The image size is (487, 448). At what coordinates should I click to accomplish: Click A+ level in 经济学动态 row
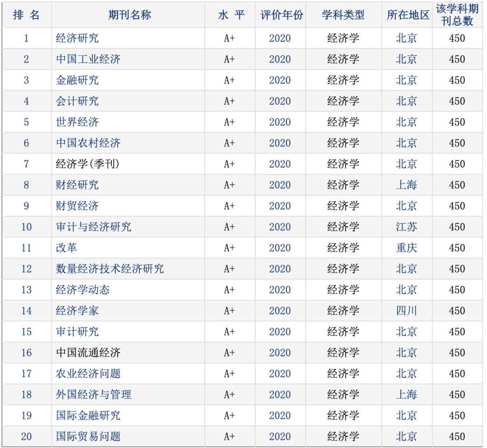point(230,290)
